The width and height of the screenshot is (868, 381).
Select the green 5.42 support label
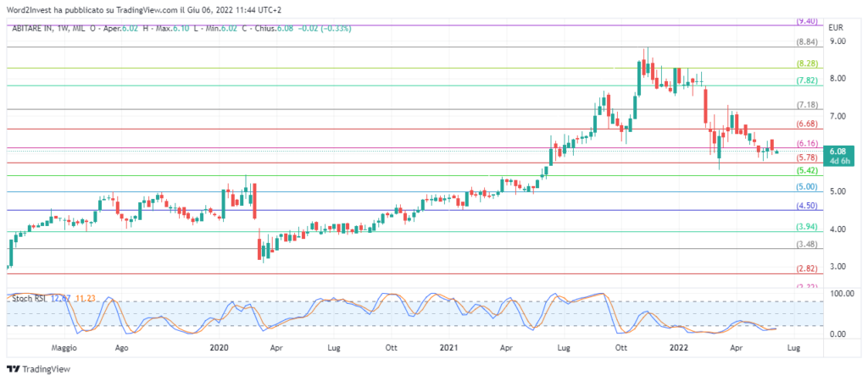pos(806,170)
